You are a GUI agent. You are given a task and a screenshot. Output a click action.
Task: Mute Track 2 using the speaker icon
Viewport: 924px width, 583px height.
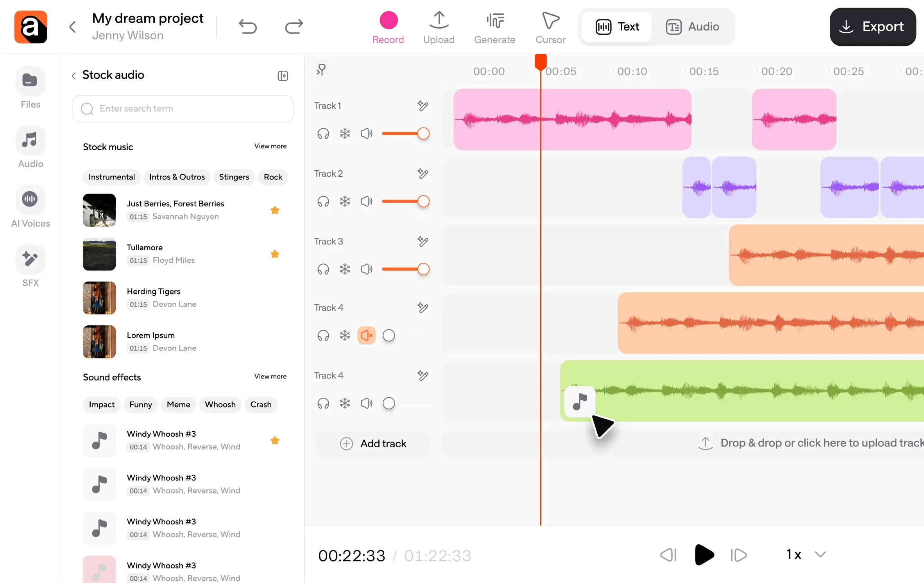coord(366,201)
